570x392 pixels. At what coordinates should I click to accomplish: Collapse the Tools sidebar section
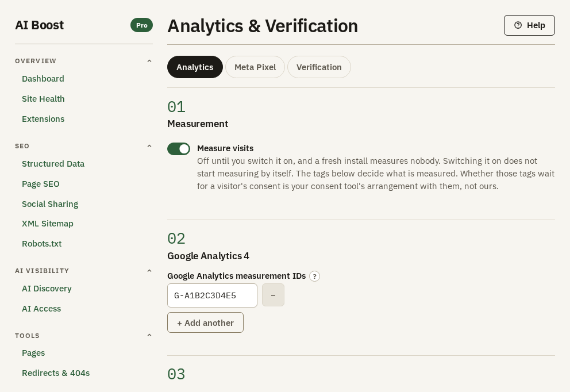149,335
